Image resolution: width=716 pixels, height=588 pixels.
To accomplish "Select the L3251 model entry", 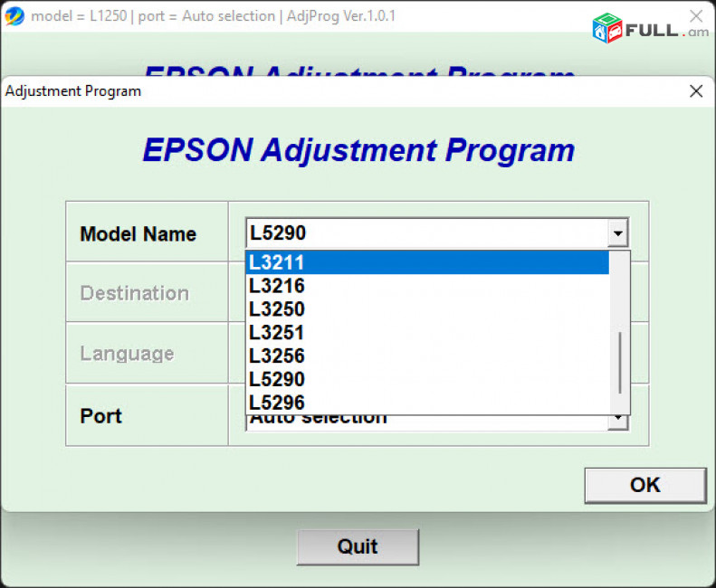I will tap(427, 332).
